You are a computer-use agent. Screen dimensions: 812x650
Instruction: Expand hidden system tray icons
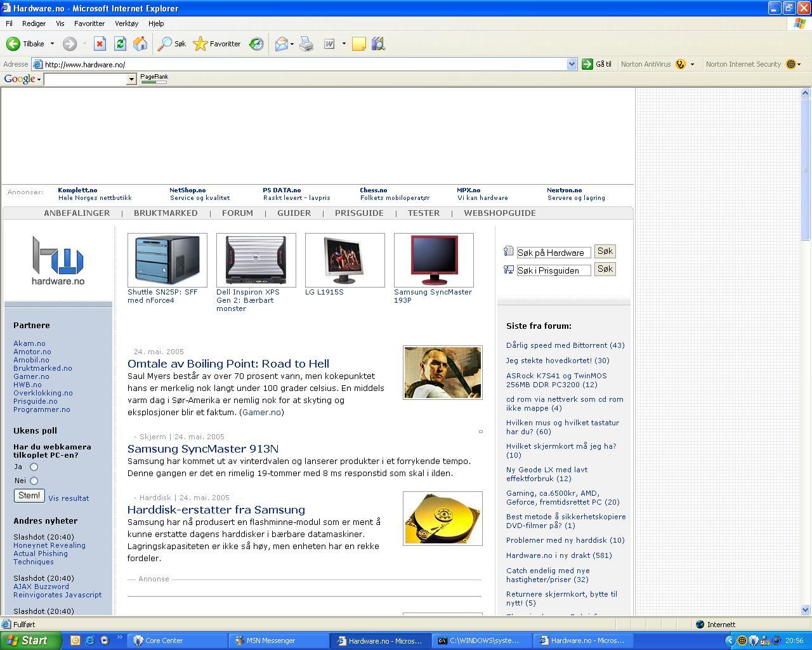click(730, 640)
